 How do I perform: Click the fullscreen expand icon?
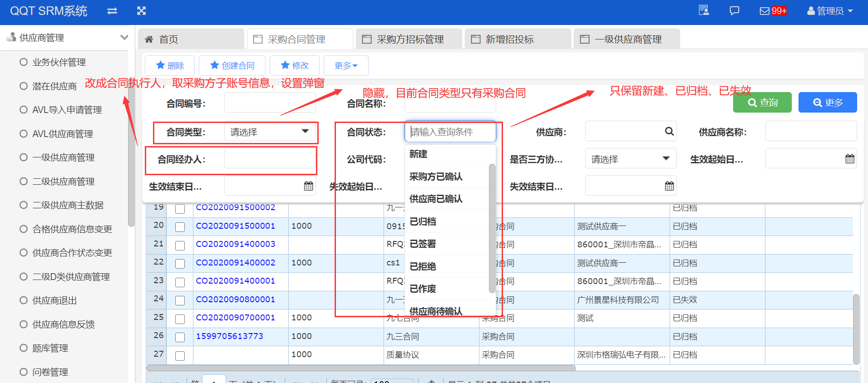click(x=142, y=11)
